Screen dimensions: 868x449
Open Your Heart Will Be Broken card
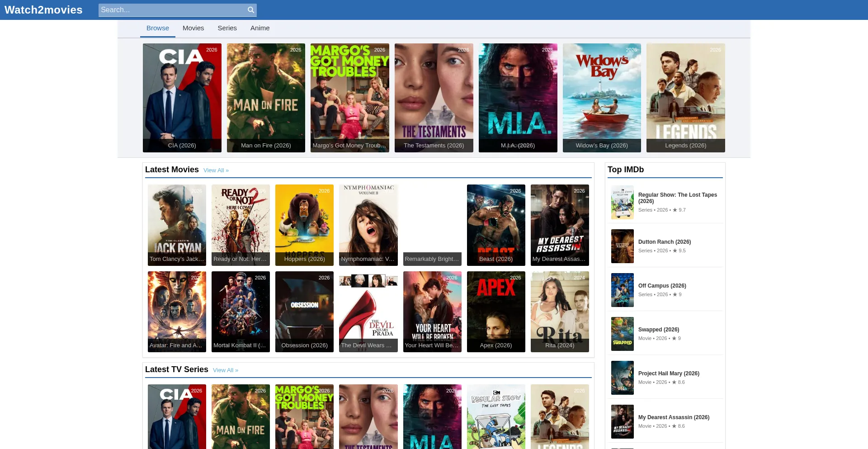click(x=432, y=312)
